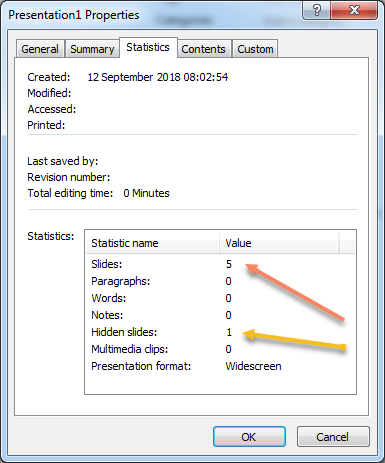Open the Summary tab
The width and height of the screenshot is (385, 463).
click(92, 49)
